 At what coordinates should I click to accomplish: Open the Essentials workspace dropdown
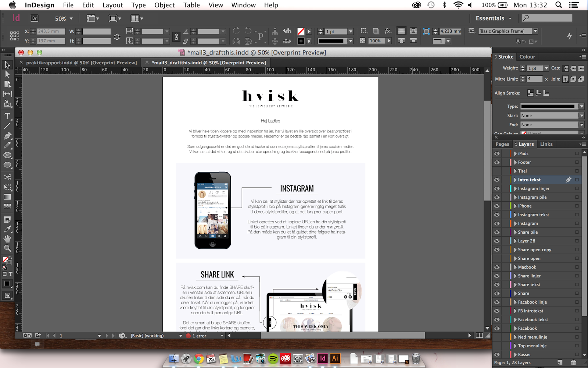pos(493,18)
